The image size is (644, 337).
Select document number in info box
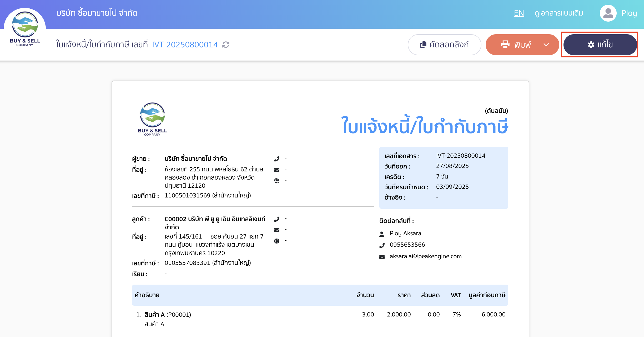tap(461, 156)
